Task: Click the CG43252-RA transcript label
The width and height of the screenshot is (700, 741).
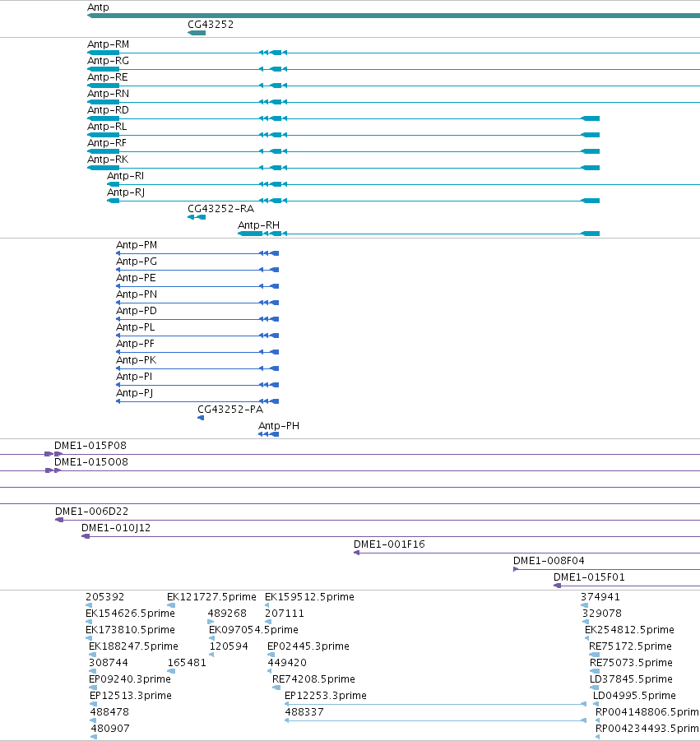Action: click(220, 209)
